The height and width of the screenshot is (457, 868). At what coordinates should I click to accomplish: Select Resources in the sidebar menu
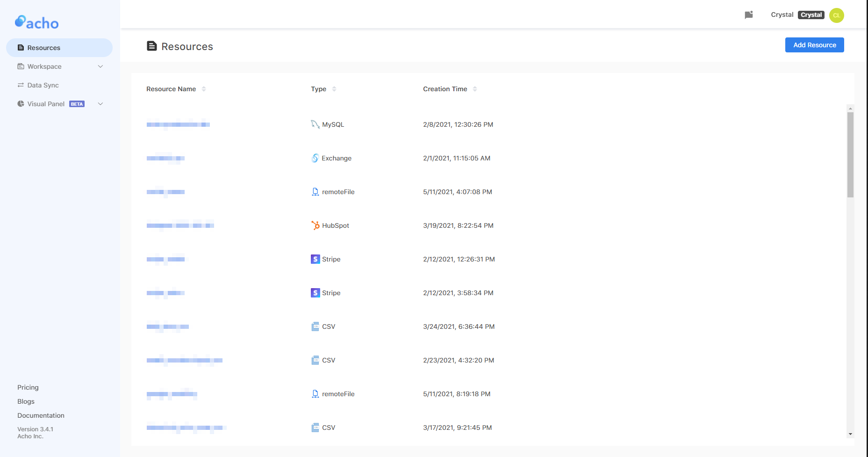pyautogui.click(x=44, y=47)
